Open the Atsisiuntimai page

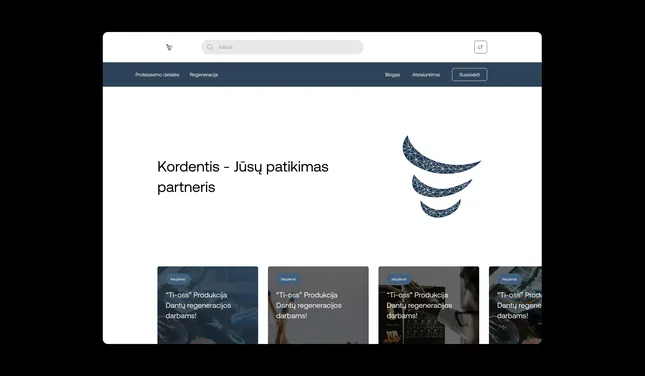pos(426,75)
